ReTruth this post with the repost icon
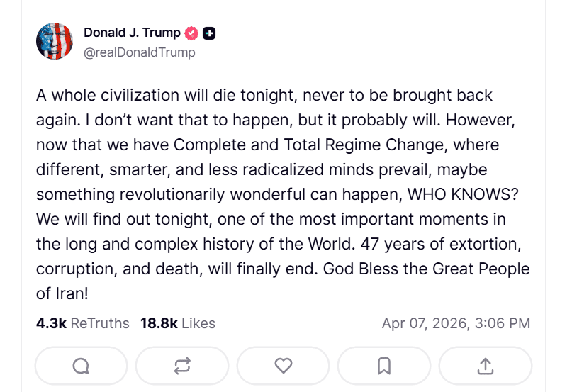The image size is (572, 392). tap(182, 365)
